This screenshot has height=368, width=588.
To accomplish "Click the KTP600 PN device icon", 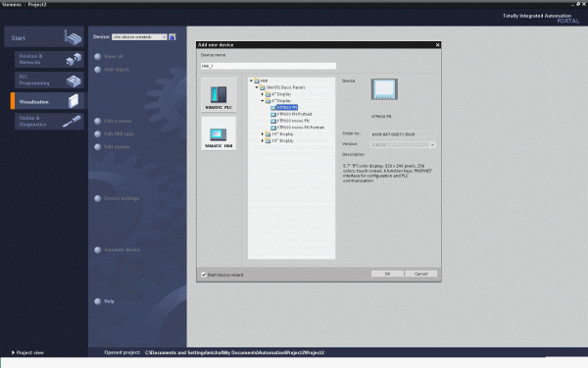I will (x=273, y=108).
